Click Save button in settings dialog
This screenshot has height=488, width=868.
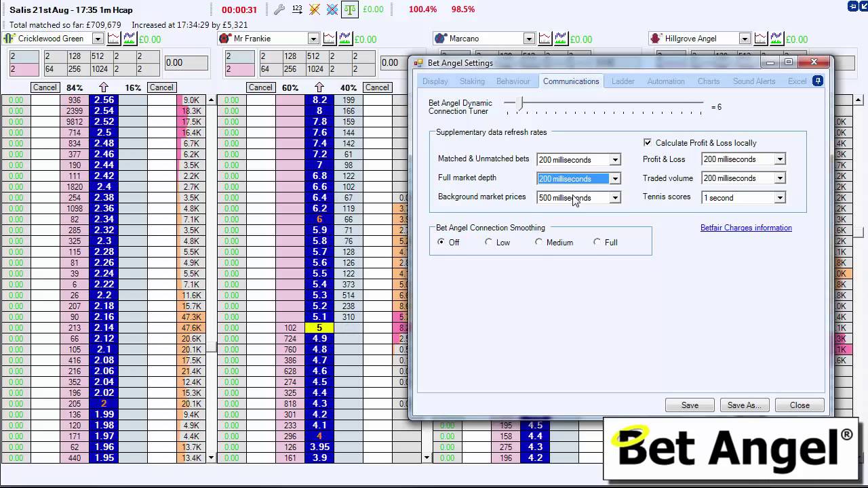(690, 405)
